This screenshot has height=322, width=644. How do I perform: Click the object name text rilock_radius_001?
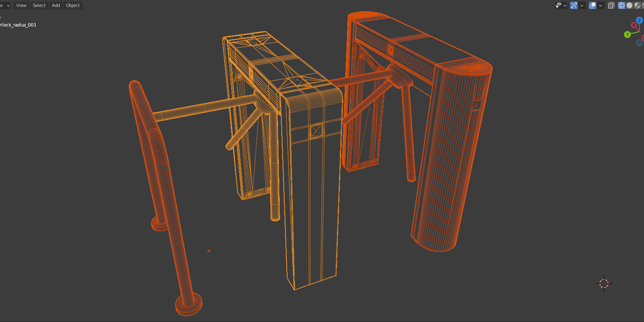coord(18,25)
